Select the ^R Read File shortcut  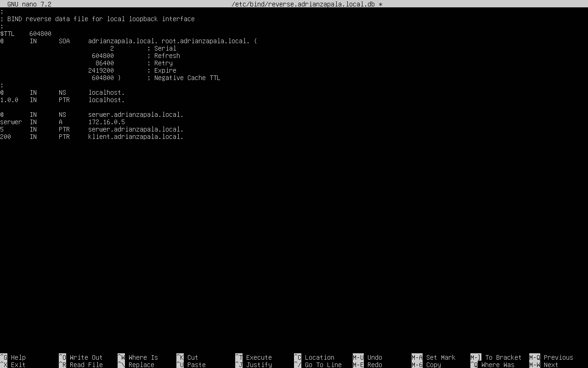pos(80,365)
